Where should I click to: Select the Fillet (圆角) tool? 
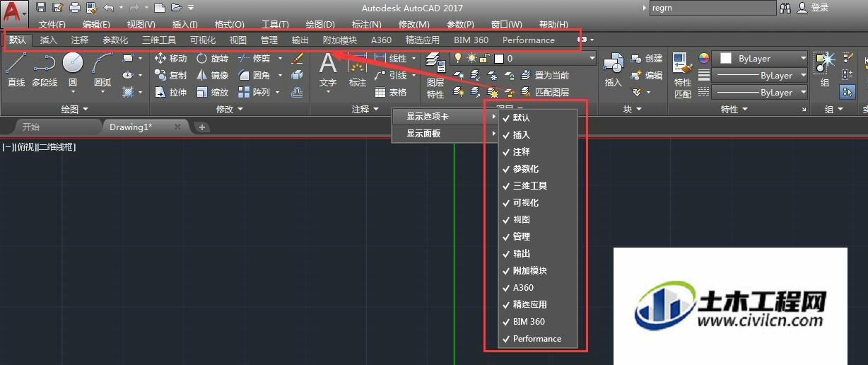tap(254, 76)
